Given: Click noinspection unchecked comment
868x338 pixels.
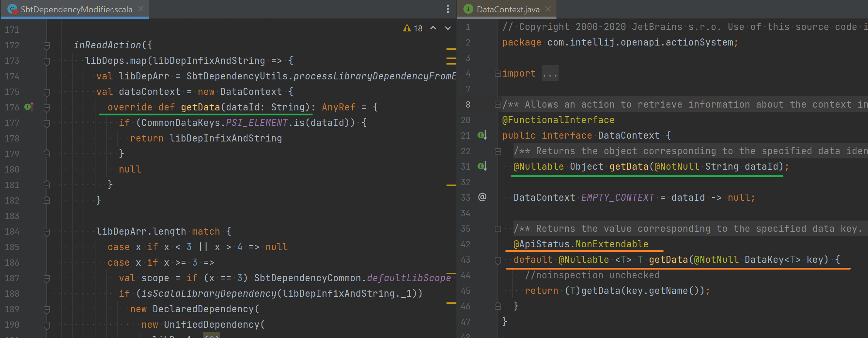Looking at the screenshot, I should (592, 275).
